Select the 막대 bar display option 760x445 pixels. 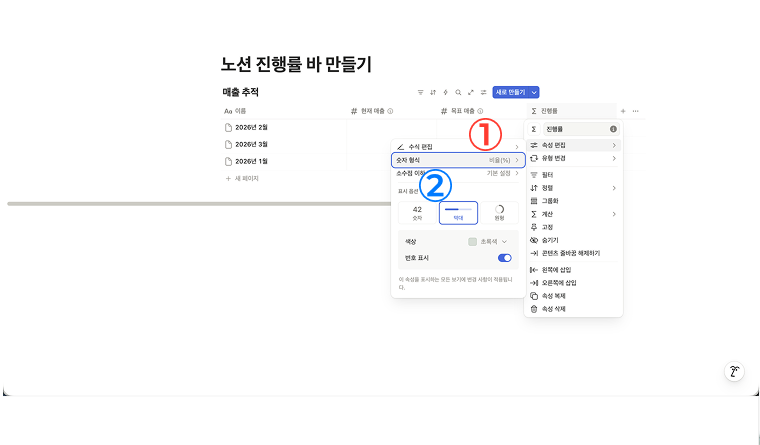pyautogui.click(x=459, y=213)
